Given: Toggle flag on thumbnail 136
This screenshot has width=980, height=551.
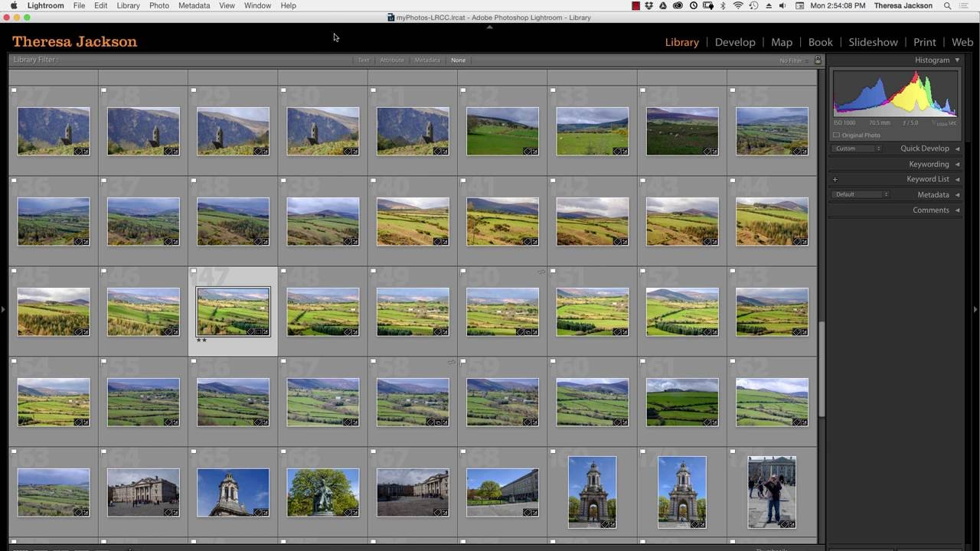Looking at the screenshot, I should (14, 181).
